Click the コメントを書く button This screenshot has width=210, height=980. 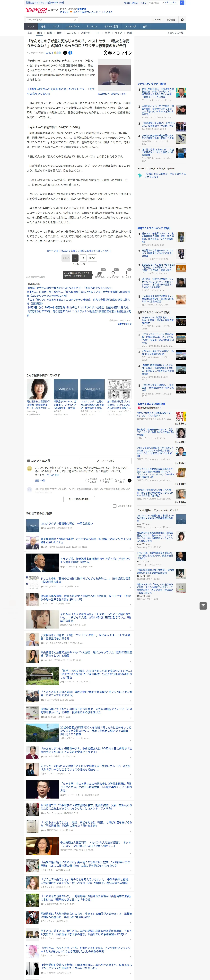tap(105, 461)
